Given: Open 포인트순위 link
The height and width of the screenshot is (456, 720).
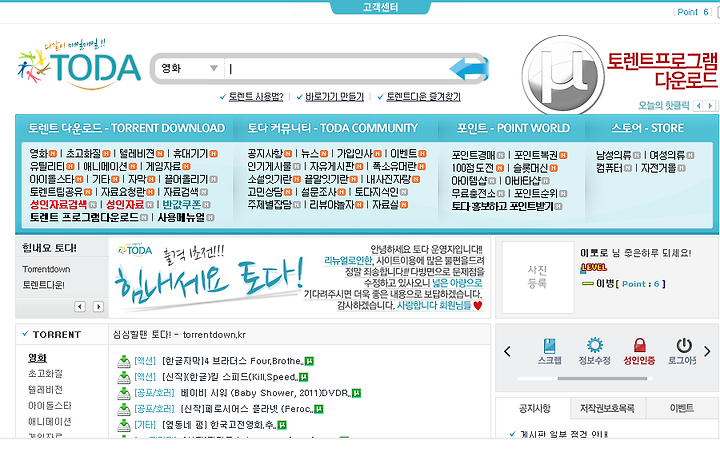Looking at the screenshot, I should pyautogui.click(x=535, y=193).
